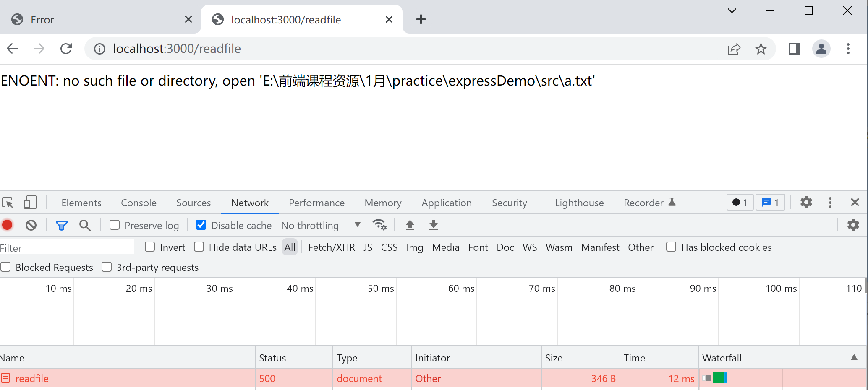The image size is (868, 390).
Task: Select the Fetch/XHR filter chip
Action: pos(331,247)
